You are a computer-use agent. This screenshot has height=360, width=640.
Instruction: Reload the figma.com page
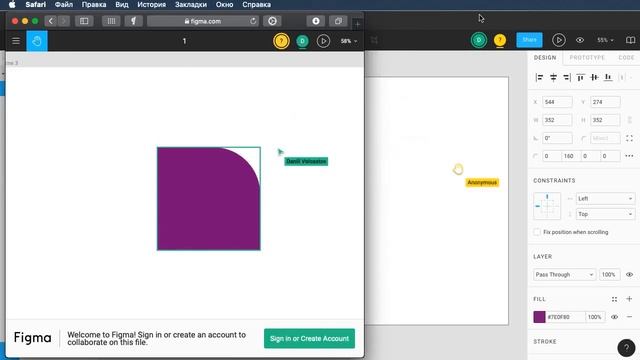253,21
